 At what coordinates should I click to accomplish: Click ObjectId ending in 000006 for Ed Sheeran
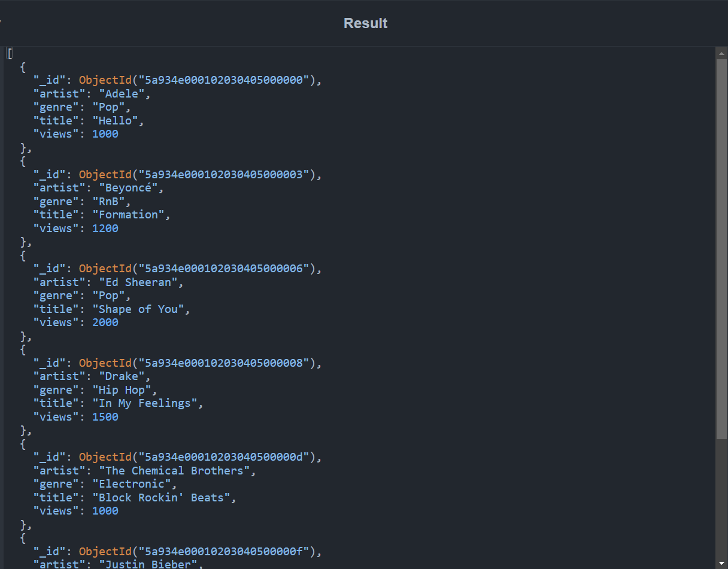point(201,269)
